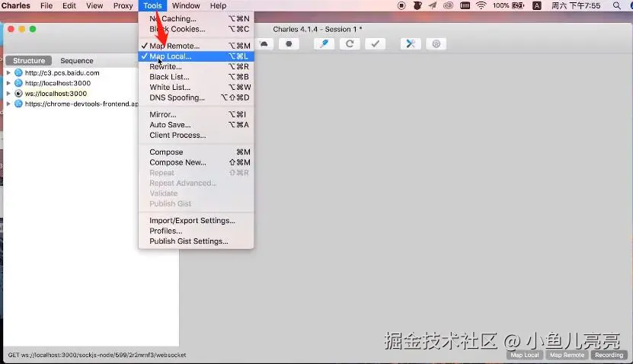Click the GET ws://localhost:3000 status text
Viewport: 633px width, 364px height.
(x=97, y=355)
